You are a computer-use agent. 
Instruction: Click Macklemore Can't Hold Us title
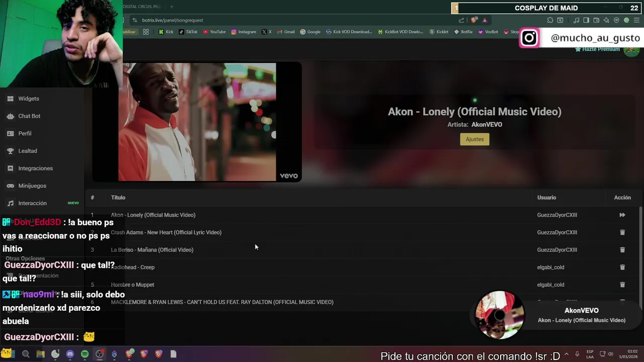click(x=222, y=302)
